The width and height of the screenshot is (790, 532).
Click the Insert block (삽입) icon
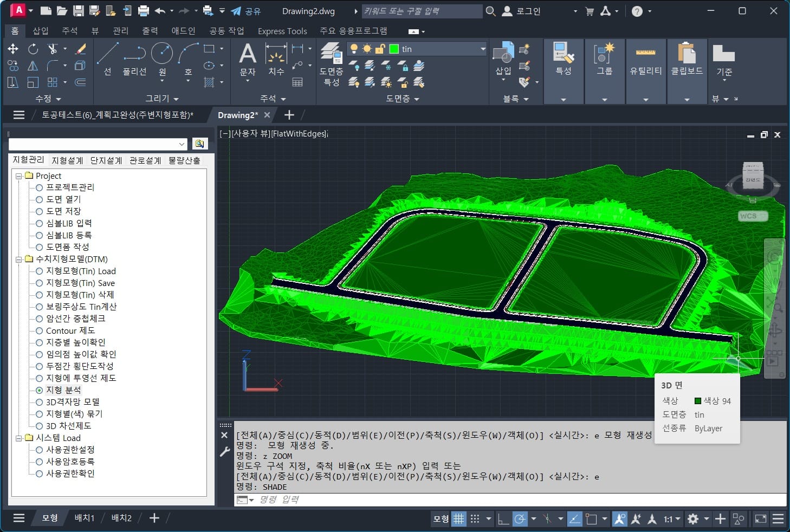coord(503,60)
